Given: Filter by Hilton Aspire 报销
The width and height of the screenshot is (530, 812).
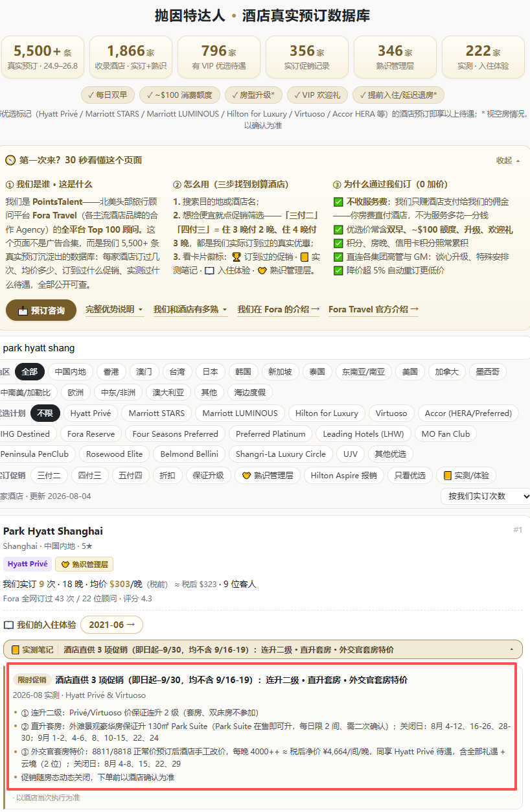Looking at the screenshot, I should click(x=343, y=475).
